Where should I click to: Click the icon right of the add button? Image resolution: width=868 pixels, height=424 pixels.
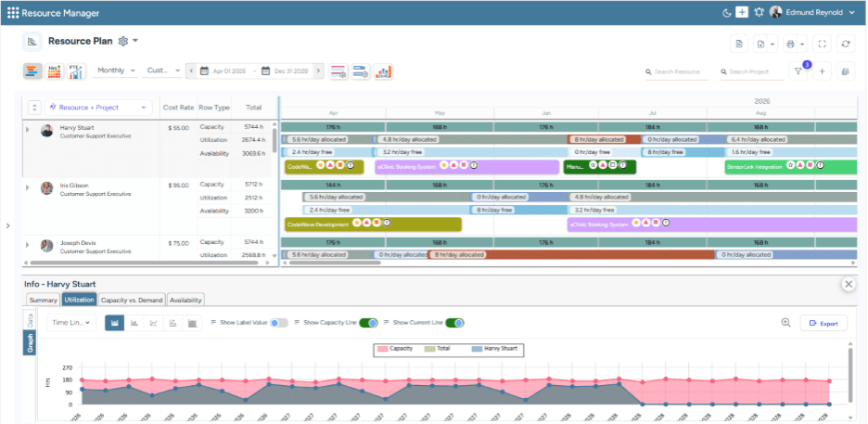846,71
